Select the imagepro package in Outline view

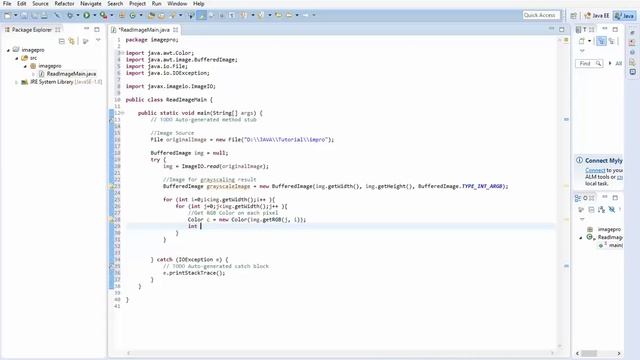605,229
